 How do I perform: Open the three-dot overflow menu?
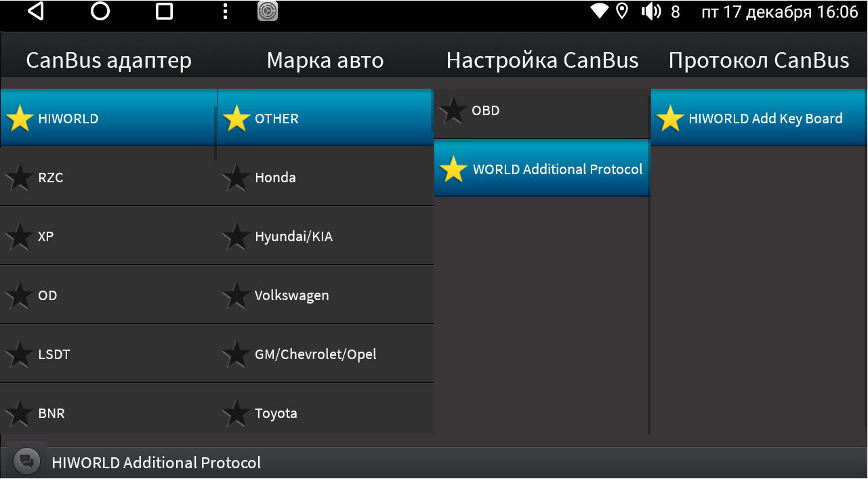[225, 12]
